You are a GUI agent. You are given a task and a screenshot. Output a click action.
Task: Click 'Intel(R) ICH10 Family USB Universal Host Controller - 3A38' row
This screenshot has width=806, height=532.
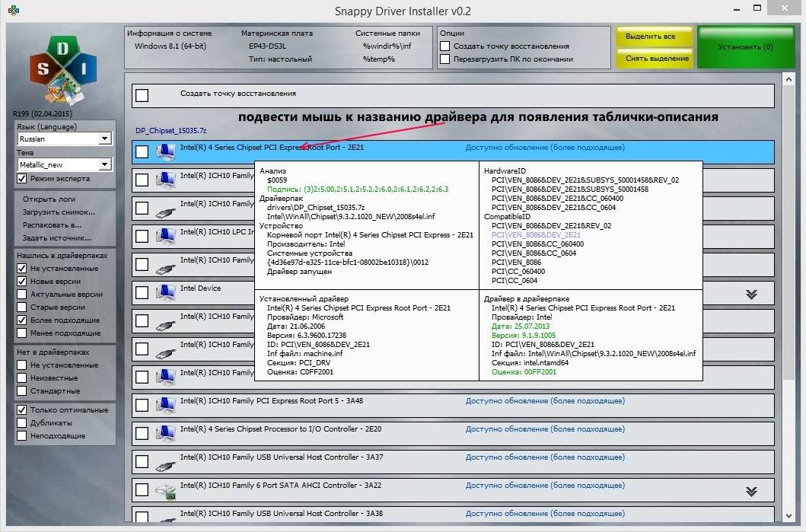click(x=453, y=515)
